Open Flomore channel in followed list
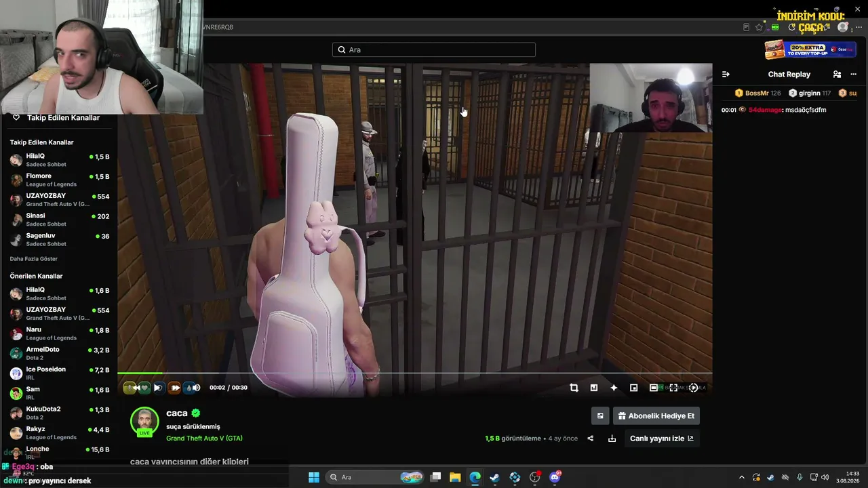The height and width of the screenshot is (488, 868). 59,180
